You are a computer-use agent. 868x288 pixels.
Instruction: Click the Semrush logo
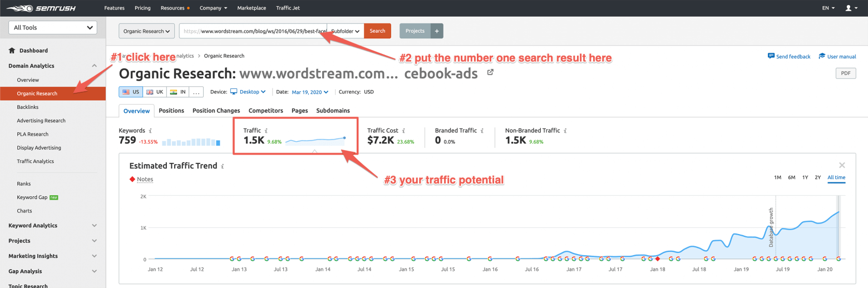tap(41, 8)
